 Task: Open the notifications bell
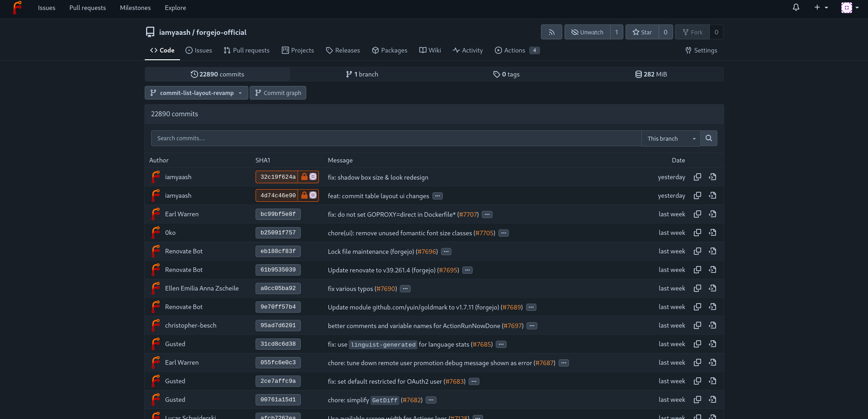pos(796,7)
